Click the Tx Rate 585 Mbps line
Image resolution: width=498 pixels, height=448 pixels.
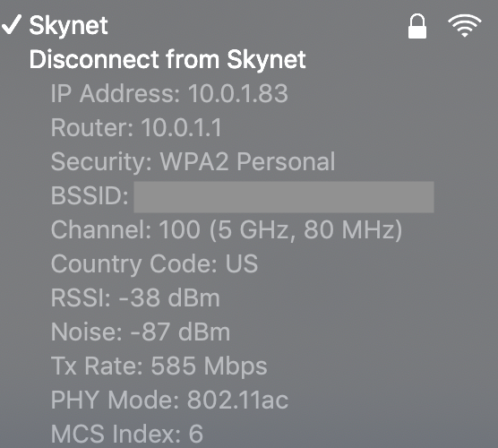tap(159, 366)
